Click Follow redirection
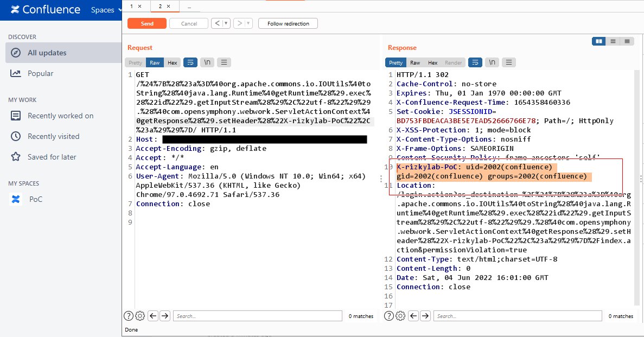Screen dimensions: 644x337 288,23
